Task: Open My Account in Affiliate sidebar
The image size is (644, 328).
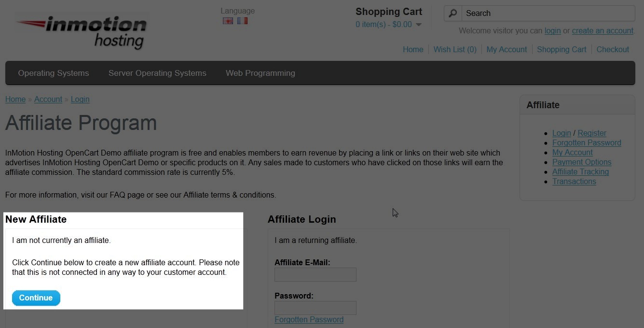Action: click(x=573, y=152)
